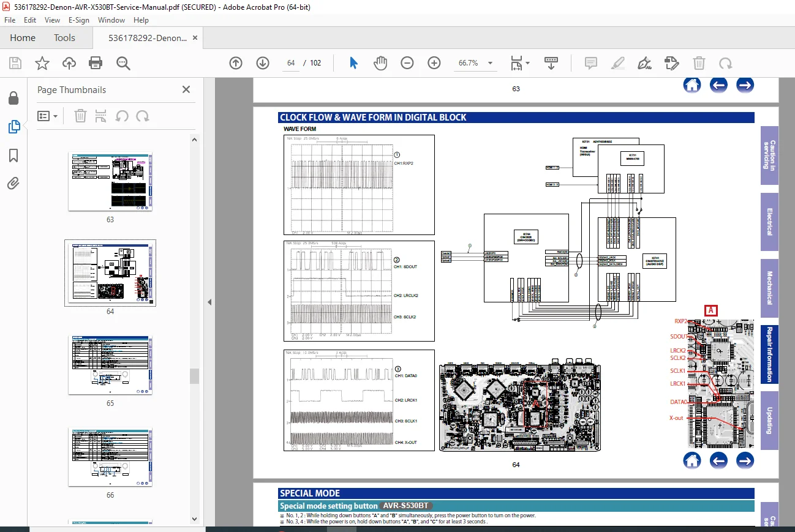
Task: Go to next page arrow
Action: pos(263,63)
